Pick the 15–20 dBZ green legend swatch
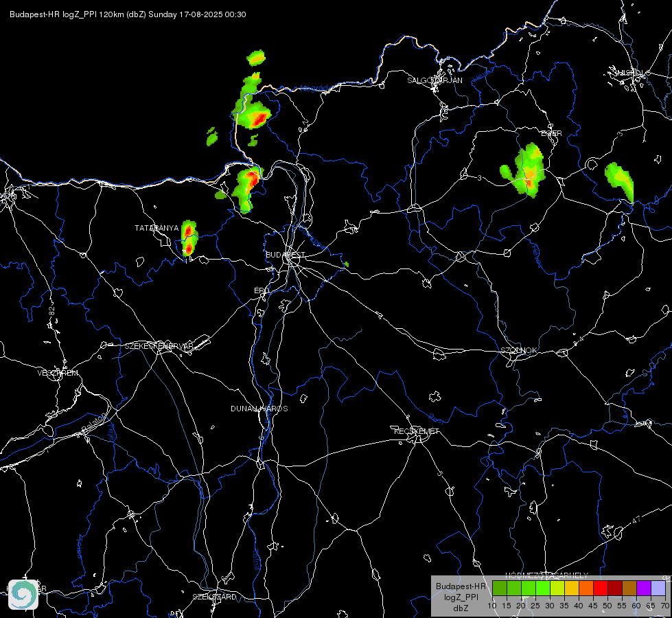Screen dimensions: 672x618 (x=514, y=588)
